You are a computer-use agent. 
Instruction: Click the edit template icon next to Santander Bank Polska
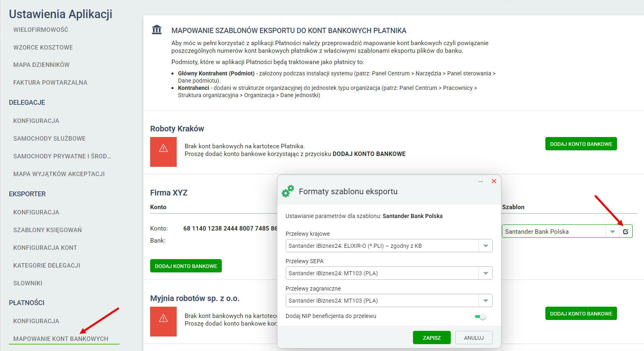point(625,231)
